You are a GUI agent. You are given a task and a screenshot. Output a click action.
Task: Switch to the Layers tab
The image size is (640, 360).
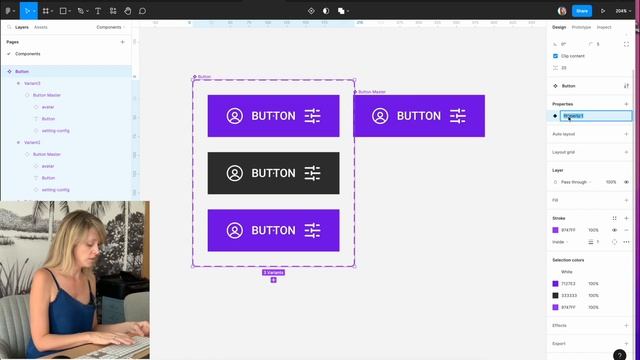22,27
